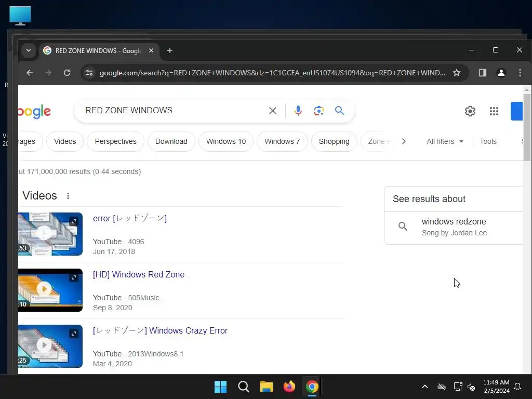Switch to the Videos filter
The height and width of the screenshot is (399, 532).
65,141
